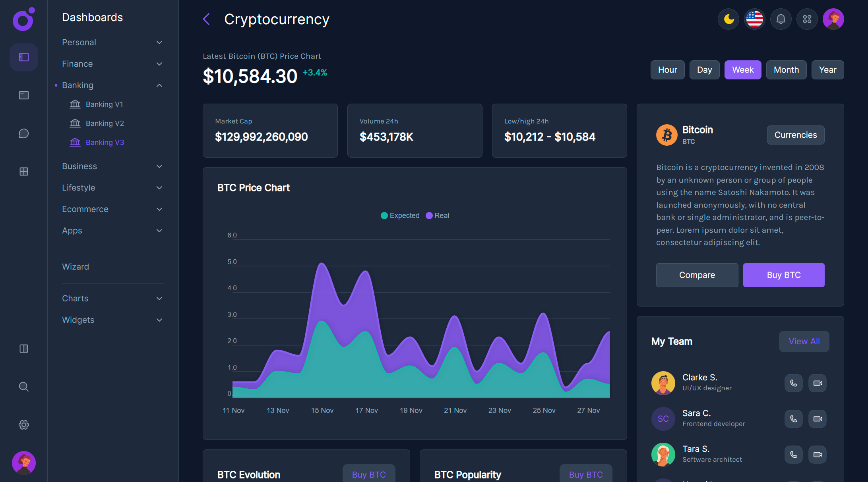Collapse the Banking section
Image resolution: width=868 pixels, height=482 pixels.
click(77, 85)
